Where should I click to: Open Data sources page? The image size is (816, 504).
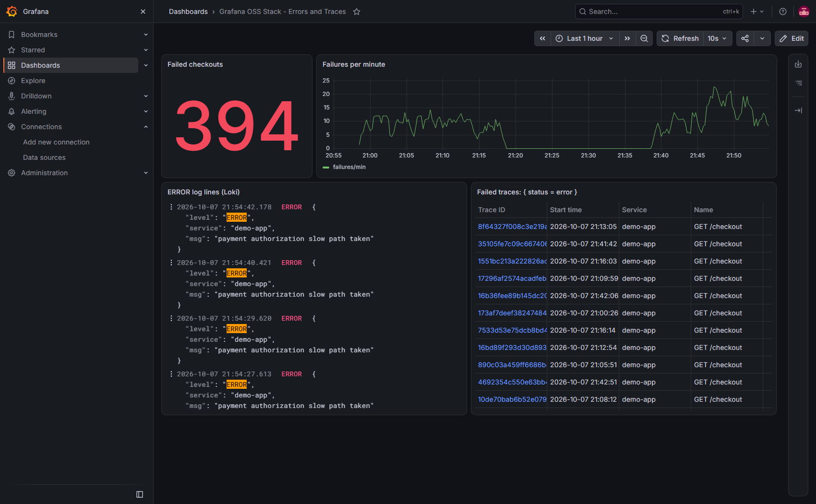pyautogui.click(x=44, y=157)
